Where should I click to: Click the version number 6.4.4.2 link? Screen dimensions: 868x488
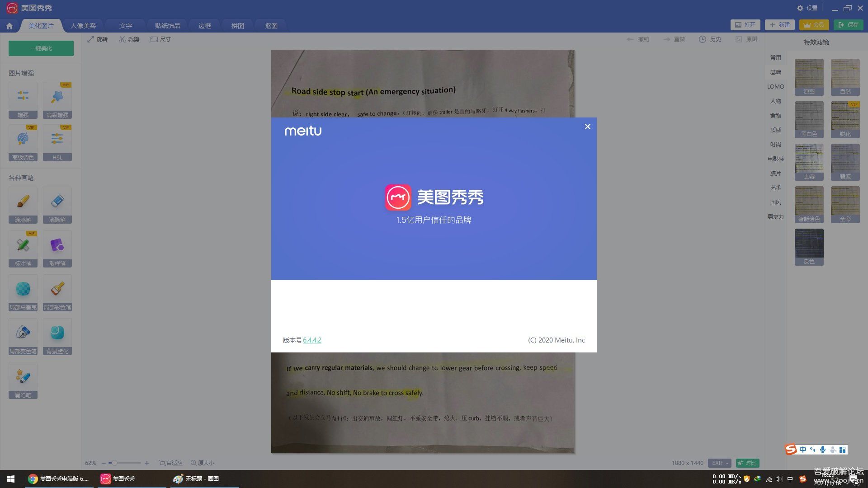312,340
